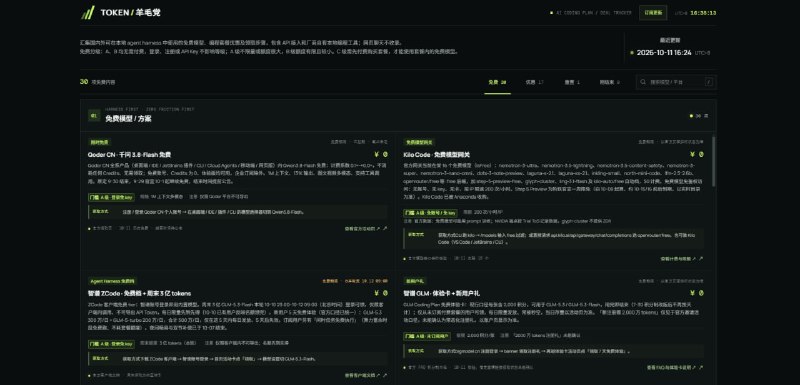Click the 16:38:13 UTC clock in header
Screen dimensions: 800x385
pos(703,13)
